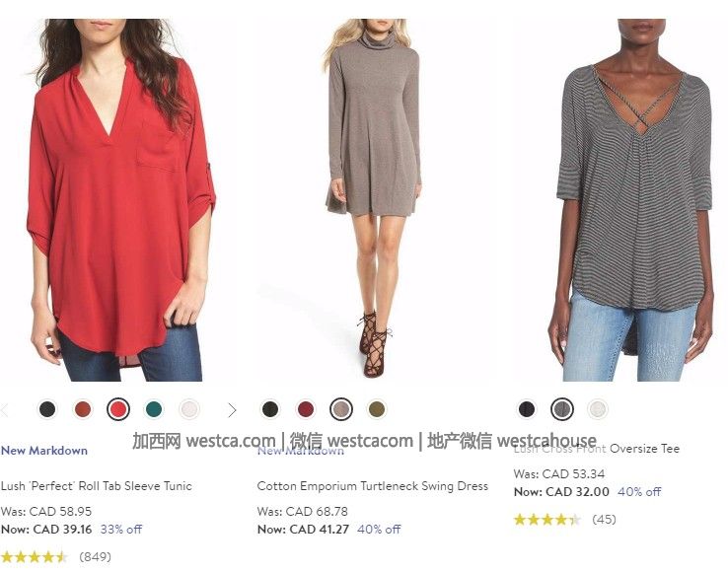Select the black swing dress swatch
Viewport: 728px width, 572px height.
click(x=270, y=409)
